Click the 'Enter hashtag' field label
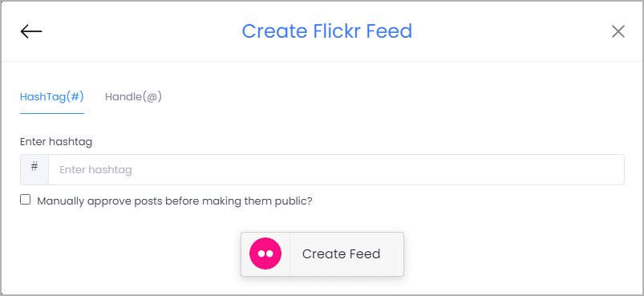644x296 pixels. click(x=56, y=143)
